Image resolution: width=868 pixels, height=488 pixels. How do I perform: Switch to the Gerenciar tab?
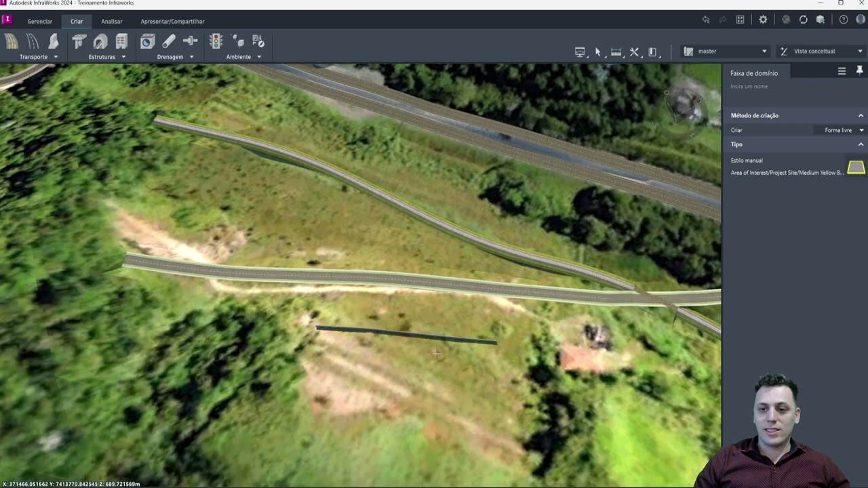click(39, 22)
